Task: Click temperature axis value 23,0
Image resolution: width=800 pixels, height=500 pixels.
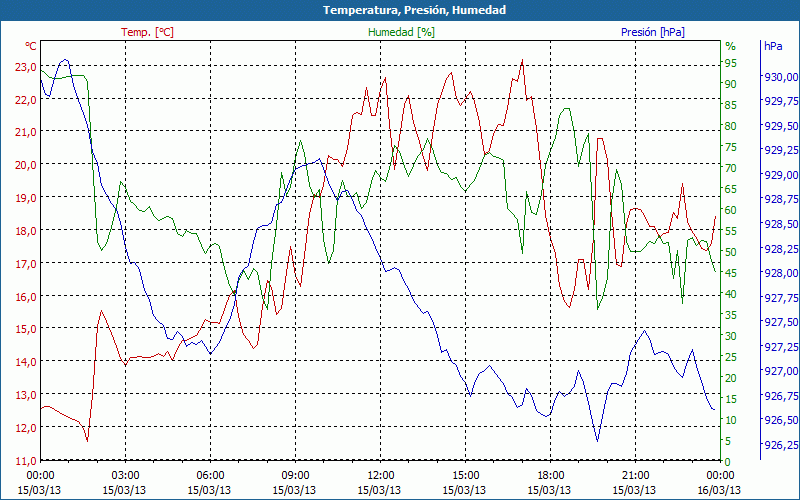Action: [26, 67]
